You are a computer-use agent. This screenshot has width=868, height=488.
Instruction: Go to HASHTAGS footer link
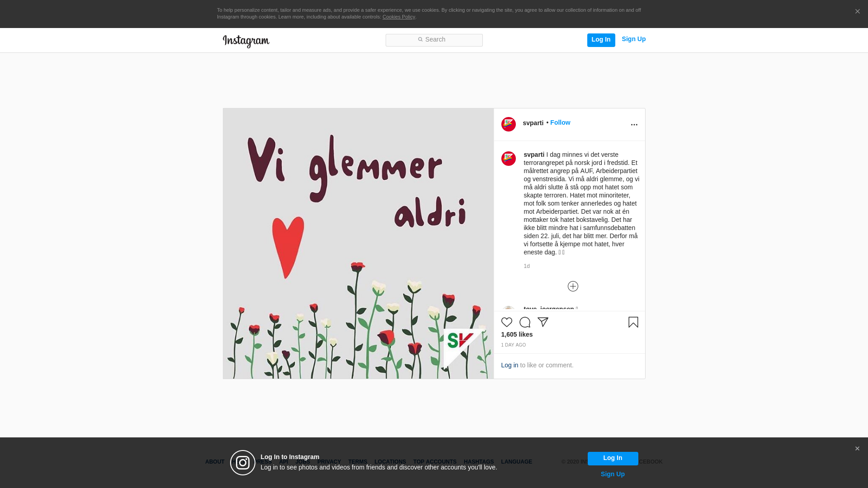coord(478,462)
